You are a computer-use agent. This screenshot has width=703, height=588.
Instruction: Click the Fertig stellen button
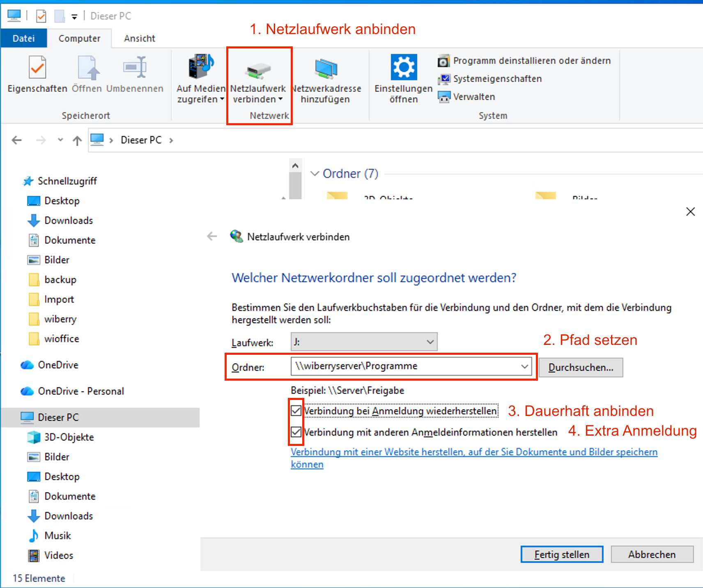coord(562,555)
